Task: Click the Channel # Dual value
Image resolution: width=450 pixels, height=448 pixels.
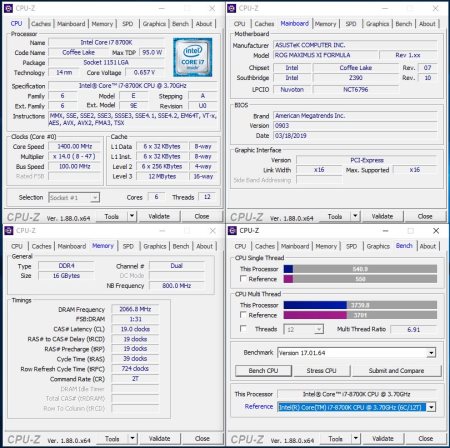Action: pyautogui.click(x=176, y=266)
